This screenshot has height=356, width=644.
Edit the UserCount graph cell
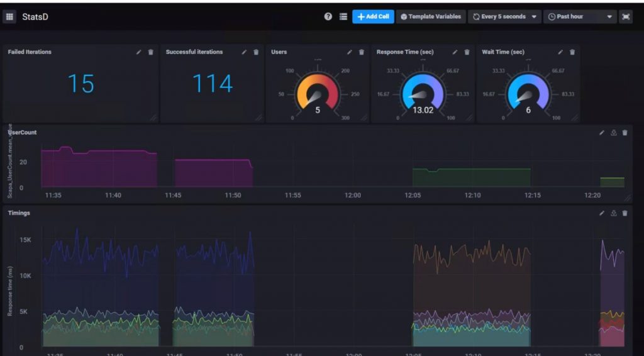pos(602,133)
